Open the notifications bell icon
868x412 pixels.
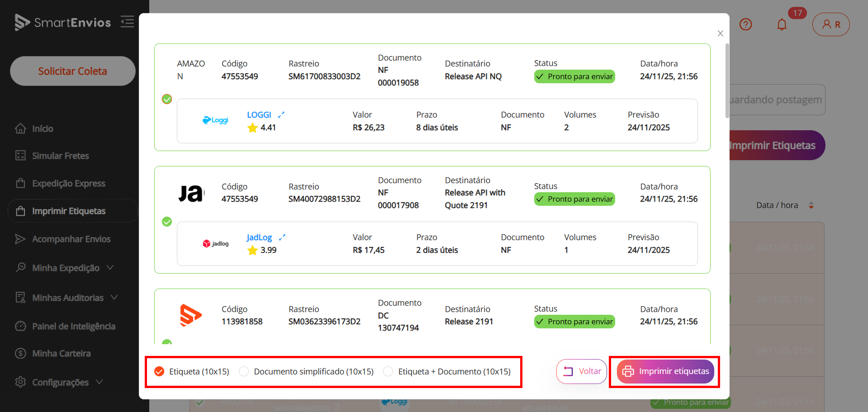click(782, 24)
